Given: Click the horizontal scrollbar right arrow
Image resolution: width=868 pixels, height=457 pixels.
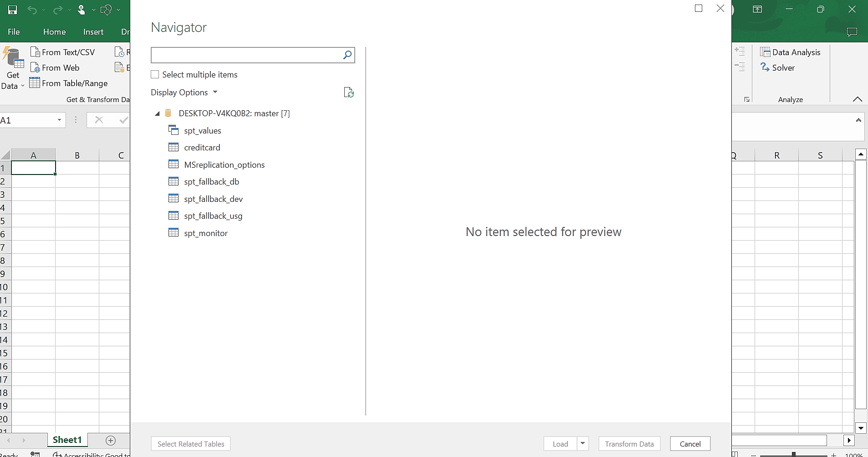Looking at the screenshot, I should coord(849,440).
